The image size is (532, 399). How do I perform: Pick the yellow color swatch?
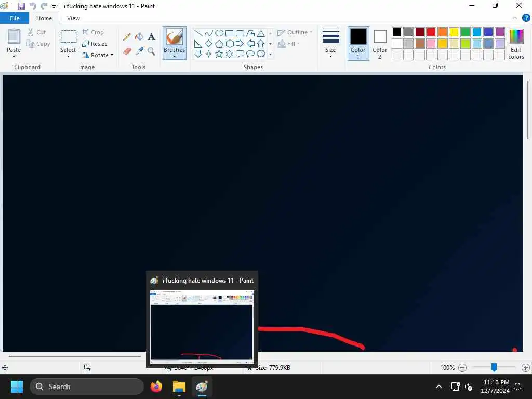click(x=454, y=32)
